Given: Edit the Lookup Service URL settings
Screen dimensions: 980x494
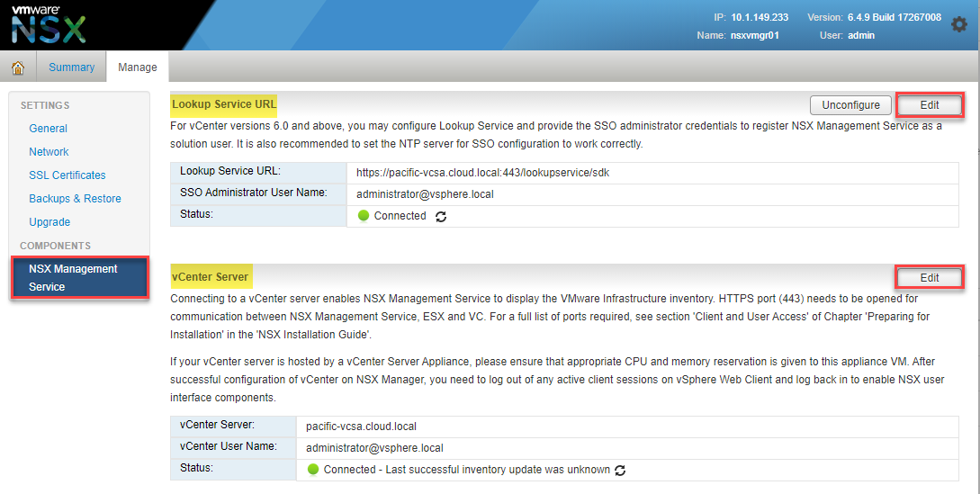Looking at the screenshot, I should (x=930, y=105).
